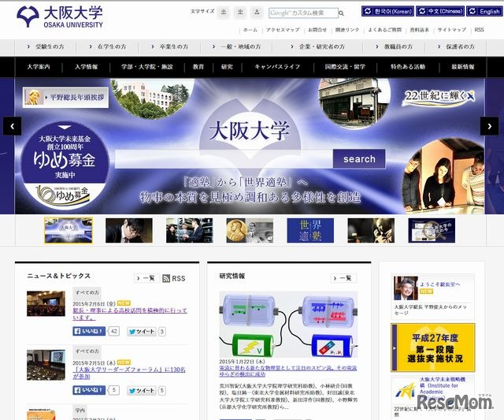Open the 卒業生の方 section
This screenshot has height=420, width=504.
tap(170, 47)
